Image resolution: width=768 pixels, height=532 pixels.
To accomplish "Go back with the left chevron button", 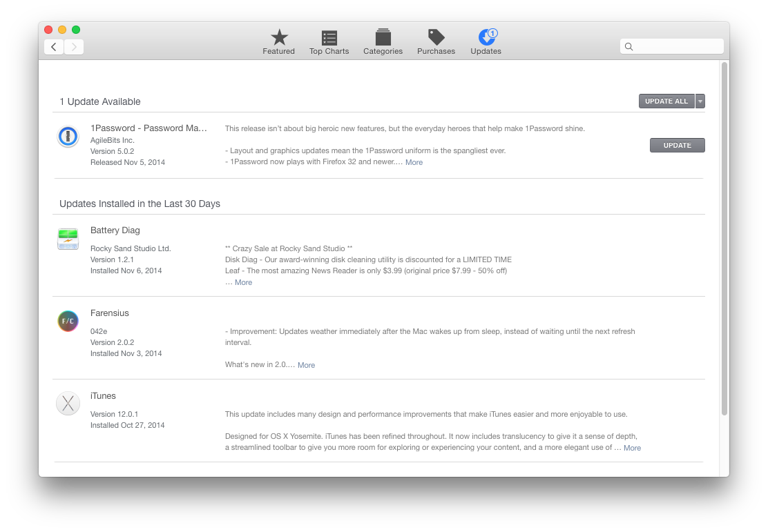I will tap(54, 47).
